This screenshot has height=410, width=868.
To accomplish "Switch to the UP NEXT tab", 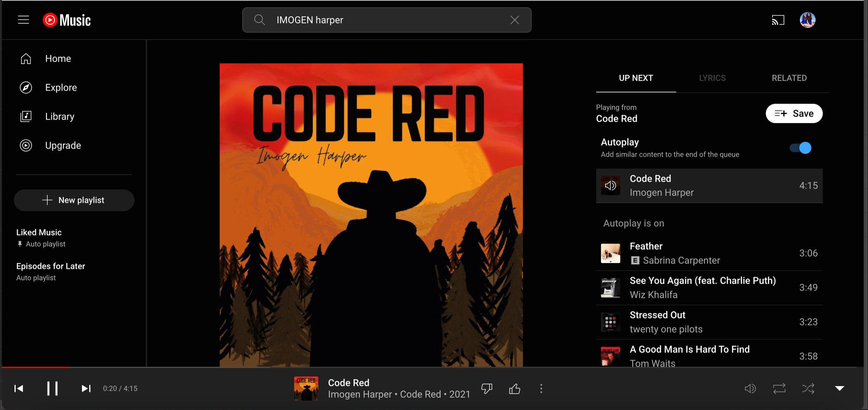I will (636, 78).
